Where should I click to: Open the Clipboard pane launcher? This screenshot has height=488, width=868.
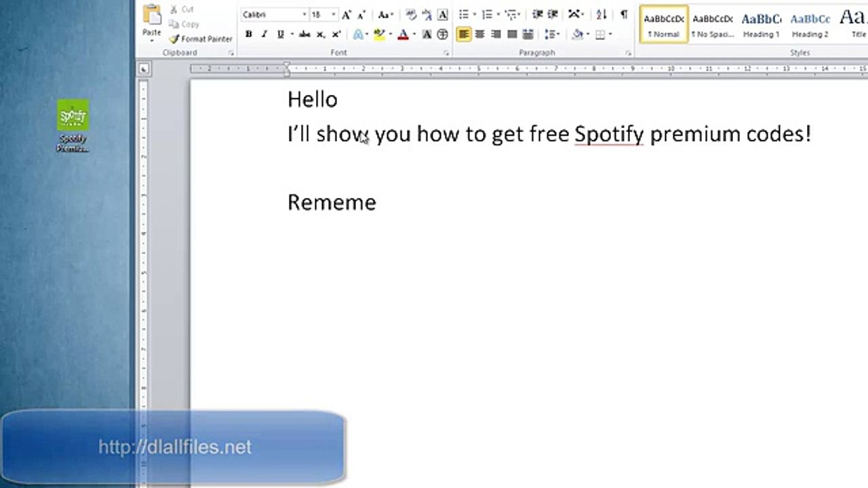tap(231, 53)
